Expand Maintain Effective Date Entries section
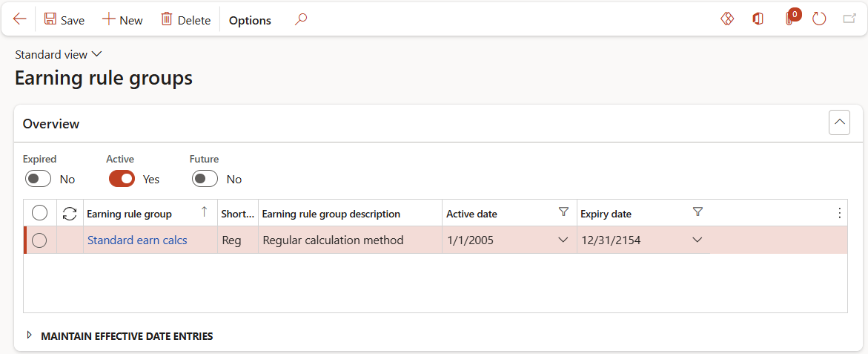Image resolution: width=868 pixels, height=354 pixels. [120, 335]
